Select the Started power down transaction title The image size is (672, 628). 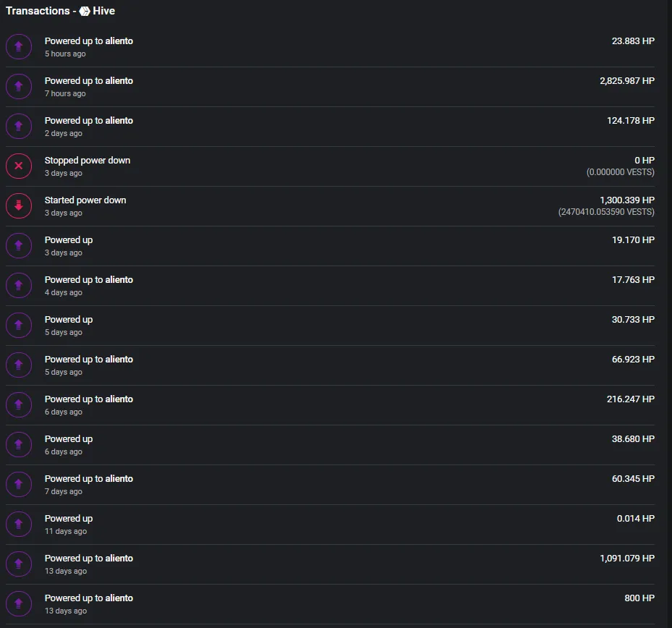coord(85,200)
